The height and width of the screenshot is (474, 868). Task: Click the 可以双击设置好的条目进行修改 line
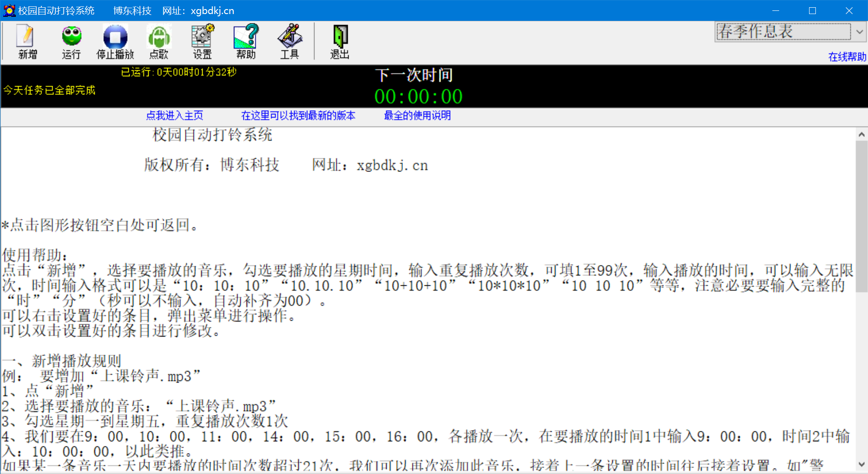[112, 331]
